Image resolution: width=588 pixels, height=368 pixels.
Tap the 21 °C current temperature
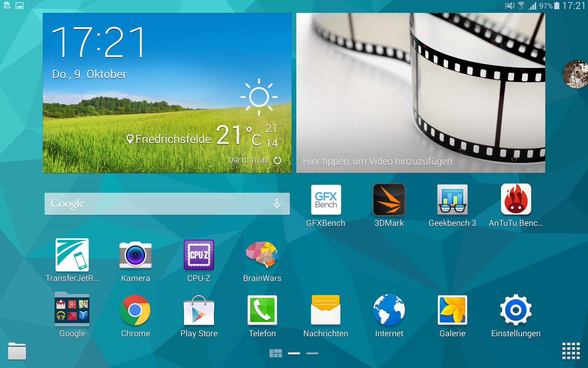coord(239,135)
